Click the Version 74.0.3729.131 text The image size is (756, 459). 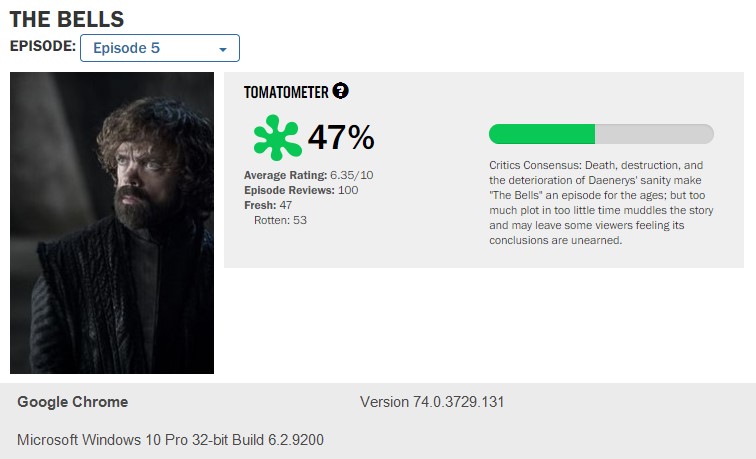(432, 402)
